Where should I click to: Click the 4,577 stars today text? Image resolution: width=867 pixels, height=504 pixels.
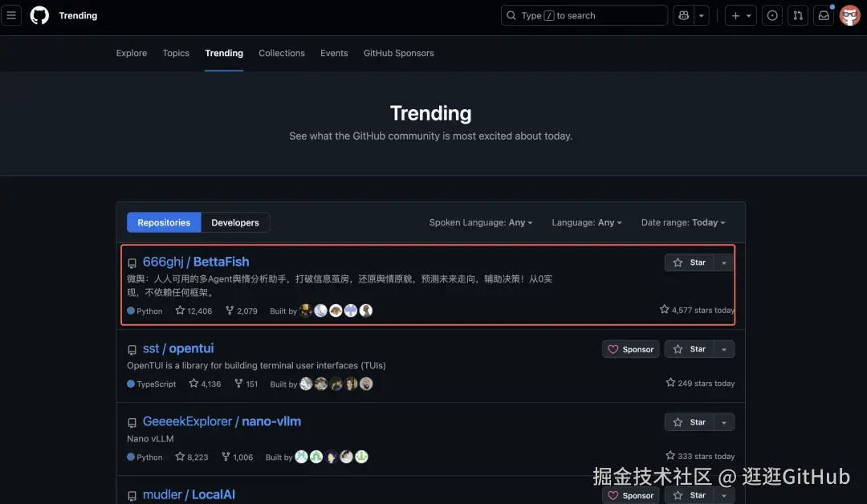coord(697,310)
